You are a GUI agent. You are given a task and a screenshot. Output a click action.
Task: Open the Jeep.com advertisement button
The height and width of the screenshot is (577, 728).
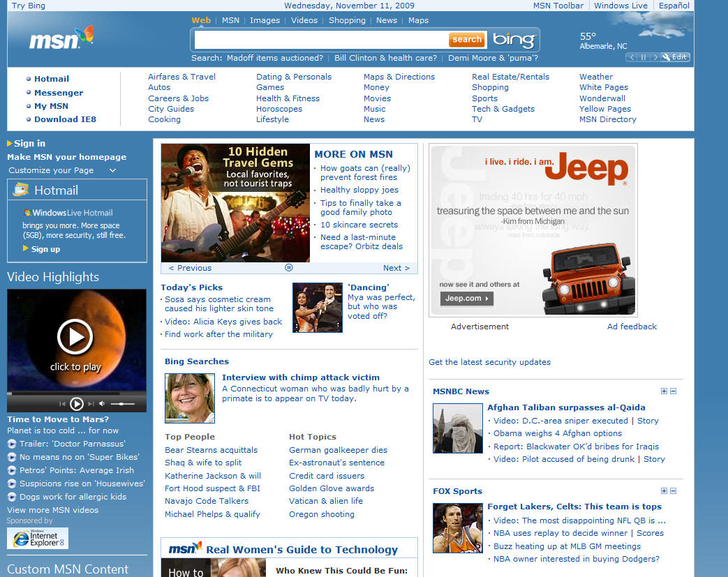467,299
